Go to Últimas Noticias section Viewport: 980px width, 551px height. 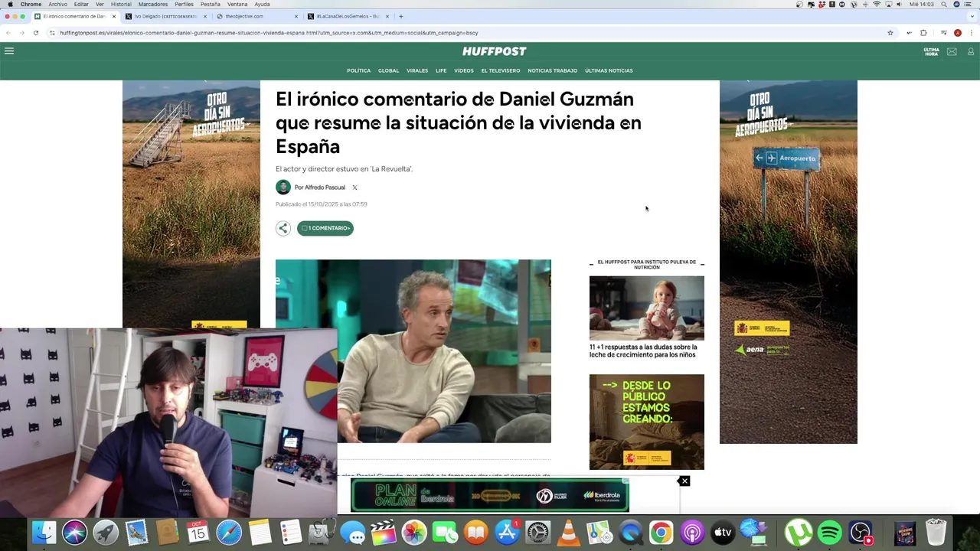pos(609,70)
